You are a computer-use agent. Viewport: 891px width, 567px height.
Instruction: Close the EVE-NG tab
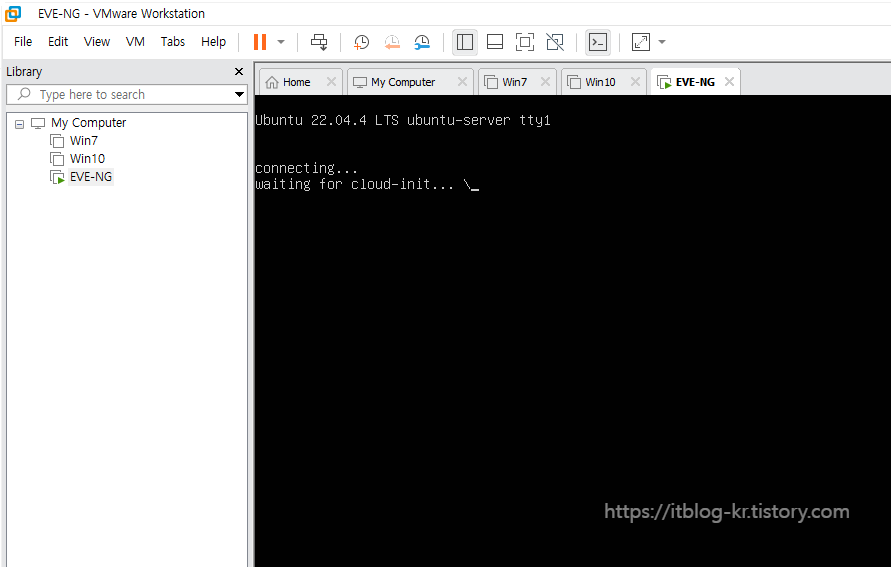730,82
